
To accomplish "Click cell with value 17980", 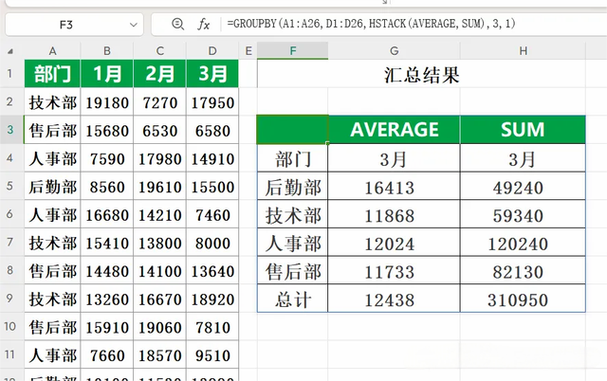I will pos(160,158).
